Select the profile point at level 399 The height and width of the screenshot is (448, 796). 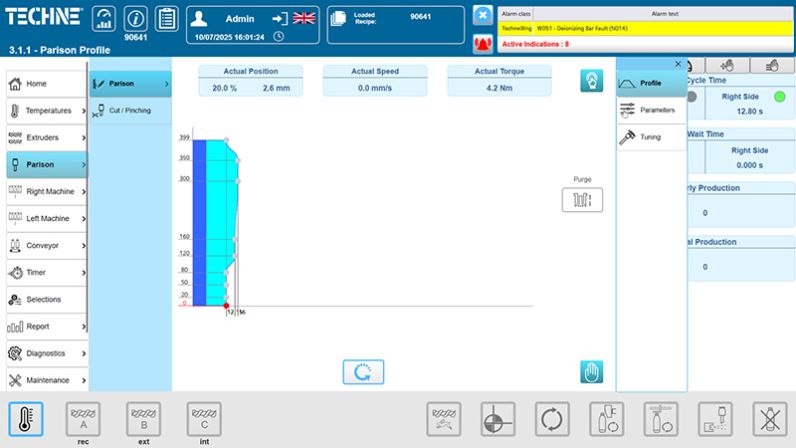point(226,140)
